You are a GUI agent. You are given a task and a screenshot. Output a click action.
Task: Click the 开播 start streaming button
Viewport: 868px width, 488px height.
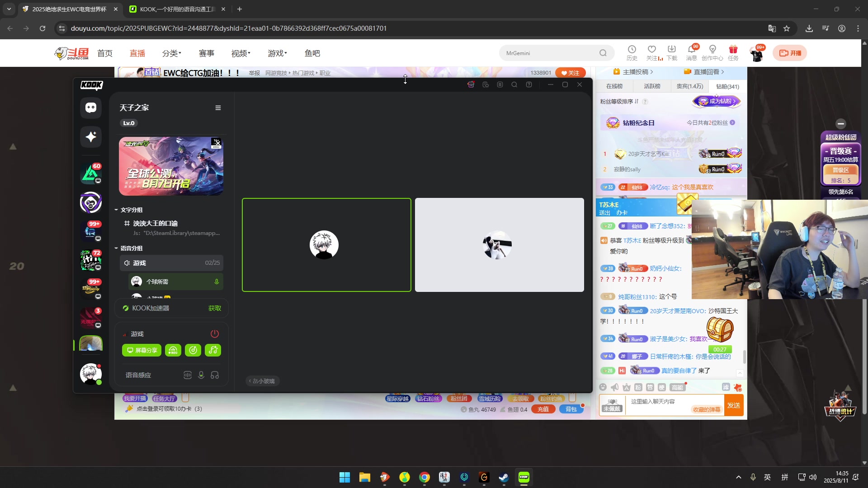click(x=790, y=53)
